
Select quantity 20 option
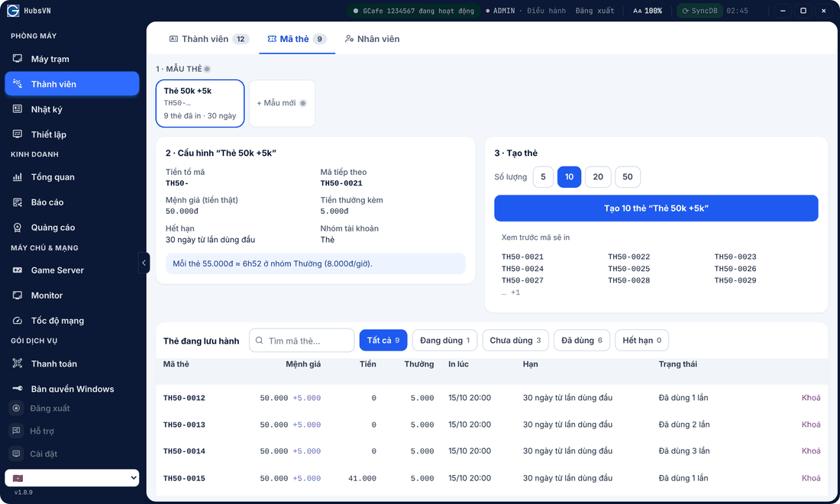click(x=598, y=176)
